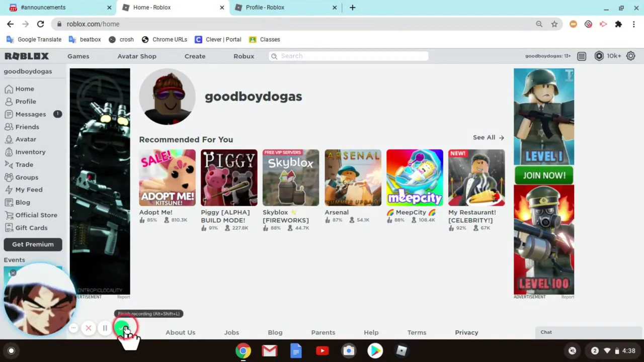
Task: Open the Blog sidebar icon
Action: [x=9, y=202]
